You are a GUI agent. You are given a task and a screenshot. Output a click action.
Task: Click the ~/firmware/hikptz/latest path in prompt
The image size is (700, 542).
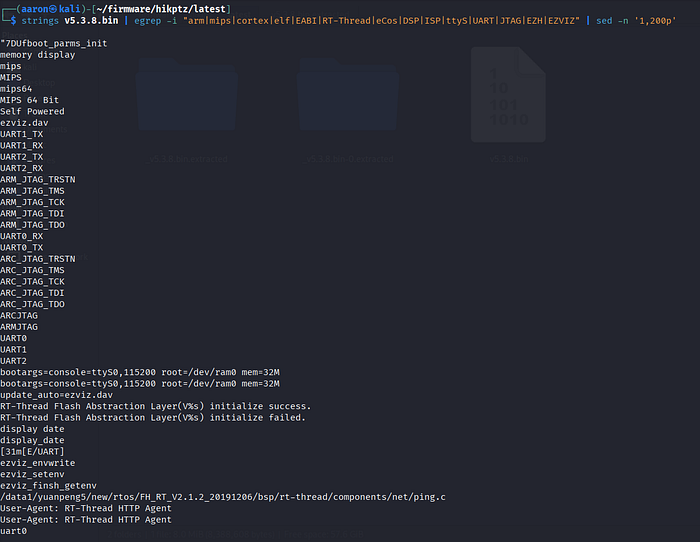[x=161, y=9]
